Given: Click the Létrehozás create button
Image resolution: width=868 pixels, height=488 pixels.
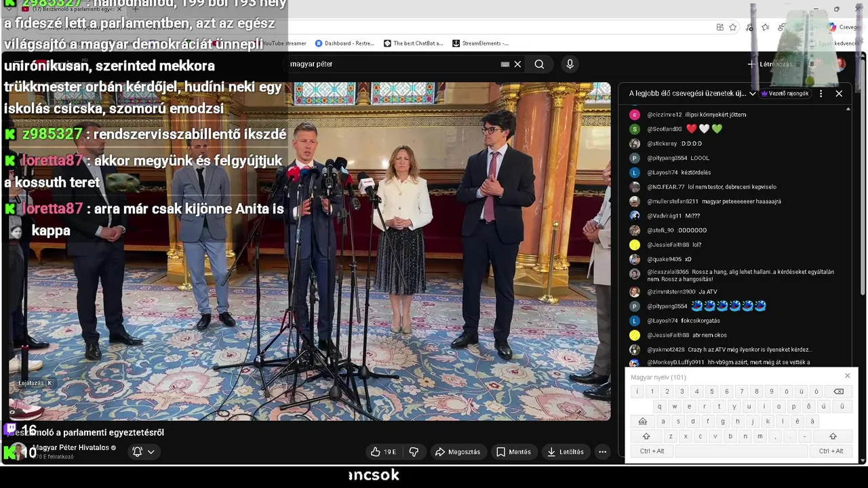Looking at the screenshot, I should (x=770, y=64).
